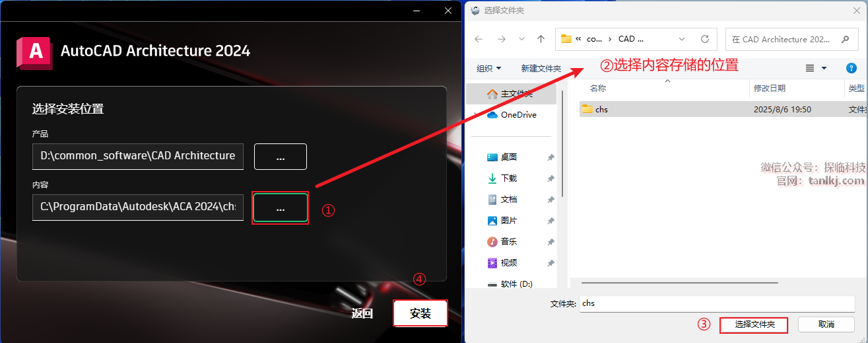Open browse button for content path

coord(281,208)
